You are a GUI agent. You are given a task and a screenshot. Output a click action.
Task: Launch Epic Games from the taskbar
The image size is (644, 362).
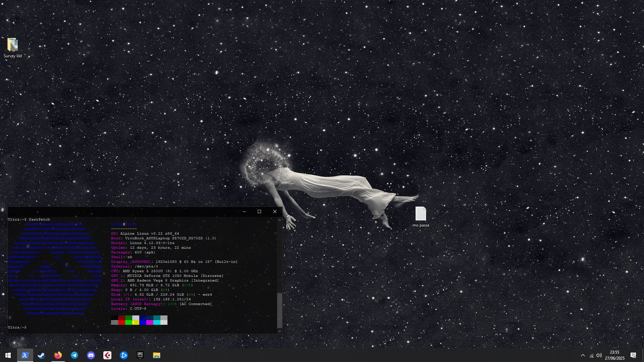[140, 355]
